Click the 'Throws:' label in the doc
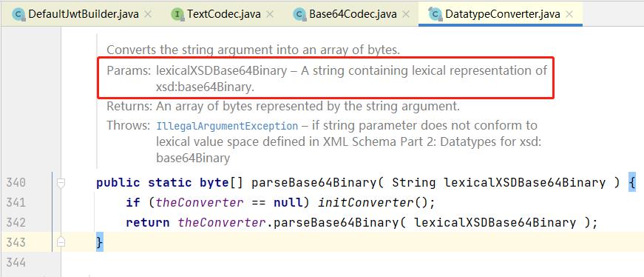 pyautogui.click(x=129, y=125)
